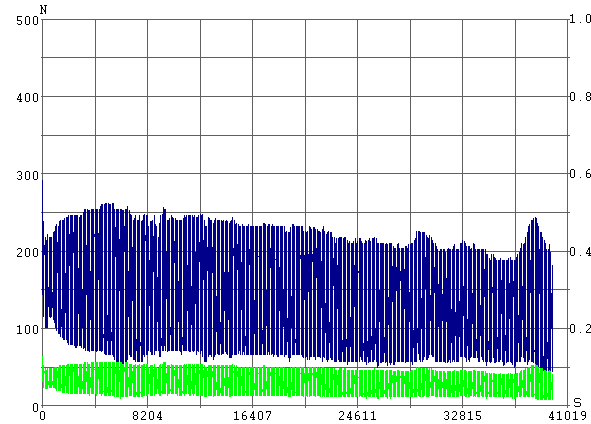Click the 0.2 label on the right axis
This screenshot has height=424, width=591.
click(580, 328)
